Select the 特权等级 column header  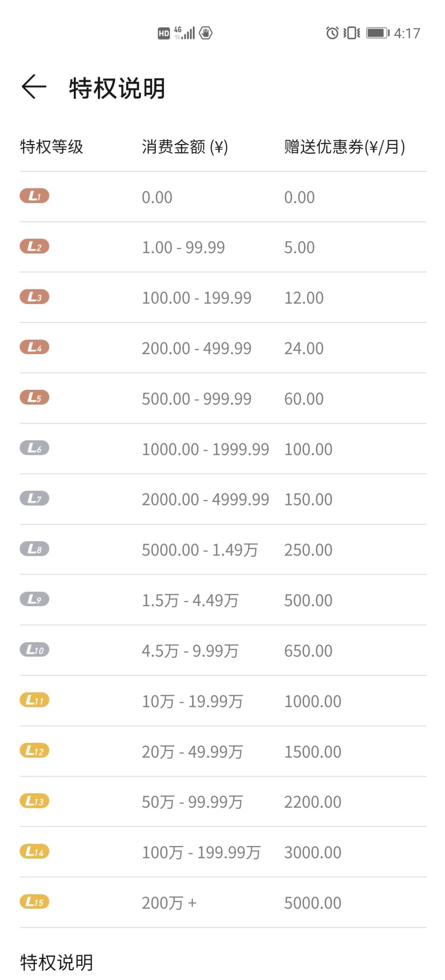52,147
